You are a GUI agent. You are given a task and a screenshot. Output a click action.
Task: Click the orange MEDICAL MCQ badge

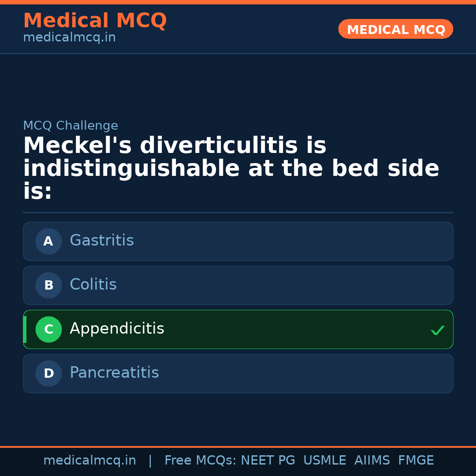click(x=395, y=30)
